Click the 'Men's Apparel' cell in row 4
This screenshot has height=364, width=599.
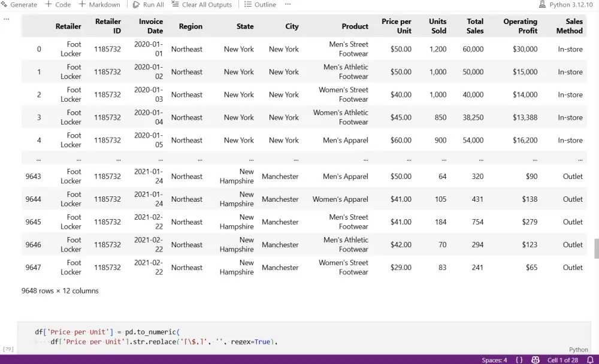(x=346, y=140)
